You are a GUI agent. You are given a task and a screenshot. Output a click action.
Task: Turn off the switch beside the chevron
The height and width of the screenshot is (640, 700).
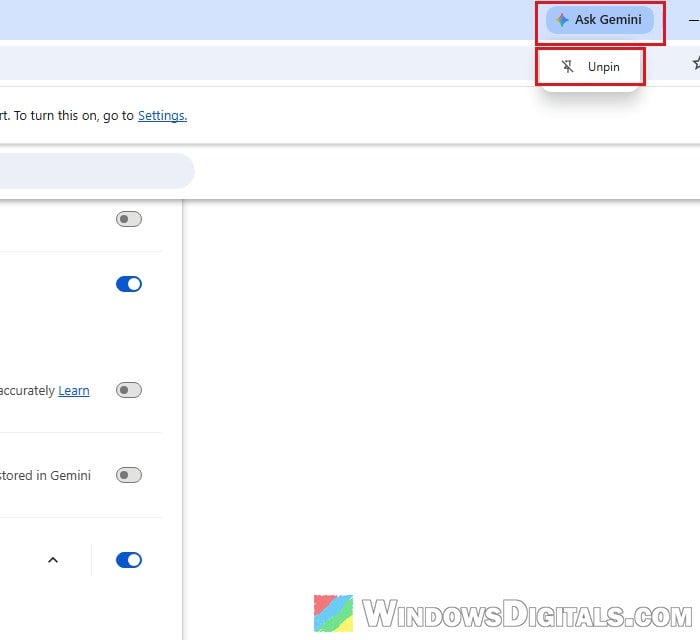[129, 560]
